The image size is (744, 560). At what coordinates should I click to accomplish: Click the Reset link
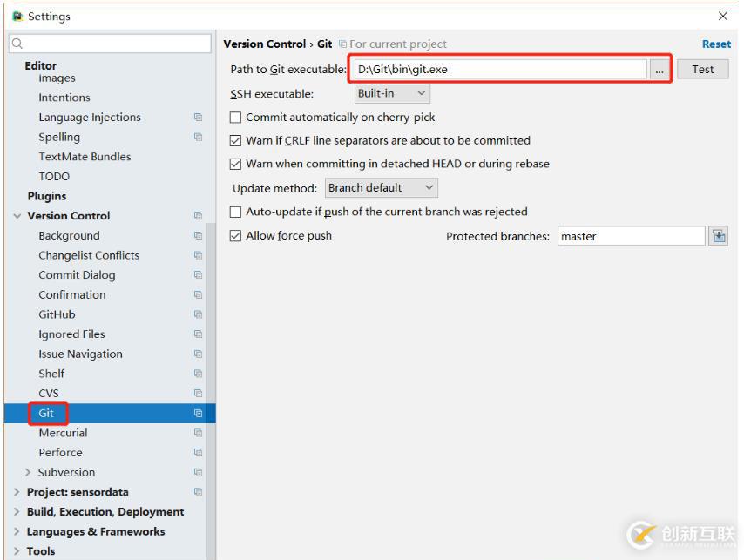pyautogui.click(x=716, y=44)
